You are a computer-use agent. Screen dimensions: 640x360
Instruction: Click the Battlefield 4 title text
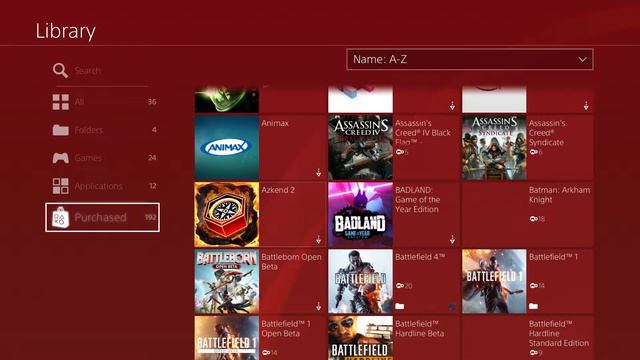(x=420, y=257)
